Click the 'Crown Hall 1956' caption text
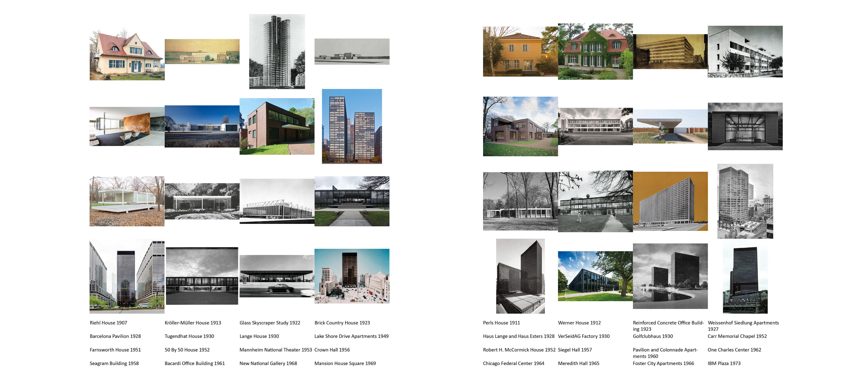 pos(332,350)
